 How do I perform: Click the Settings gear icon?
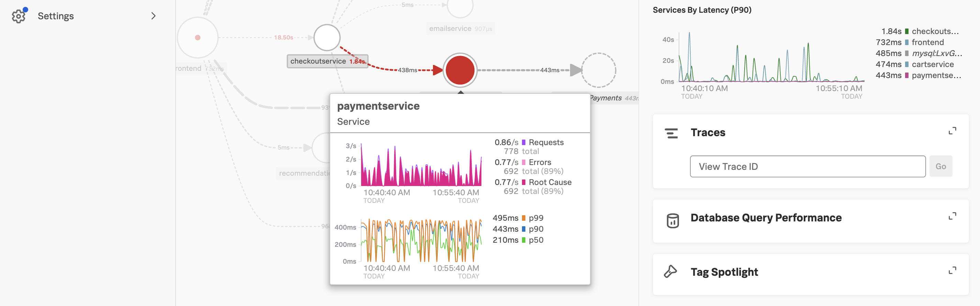coord(18,16)
